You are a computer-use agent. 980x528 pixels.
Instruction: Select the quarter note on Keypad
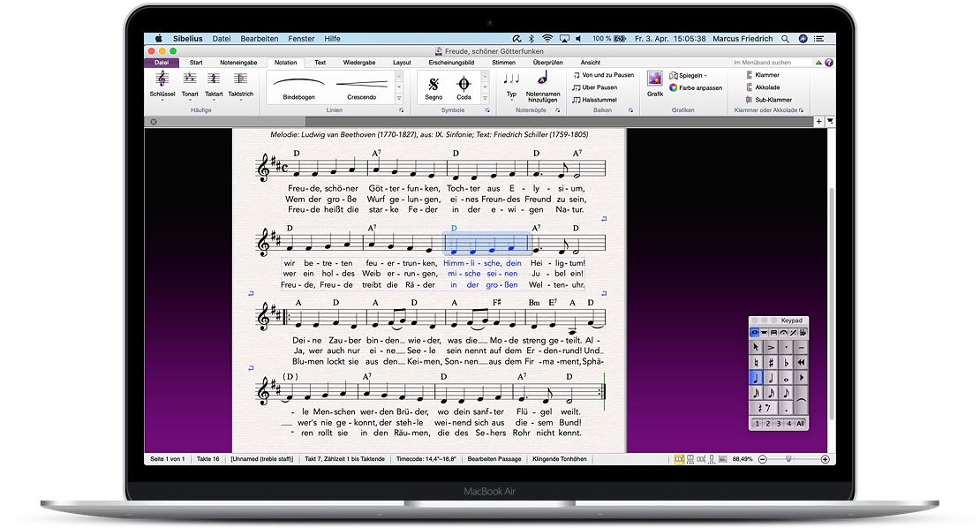tap(756, 377)
